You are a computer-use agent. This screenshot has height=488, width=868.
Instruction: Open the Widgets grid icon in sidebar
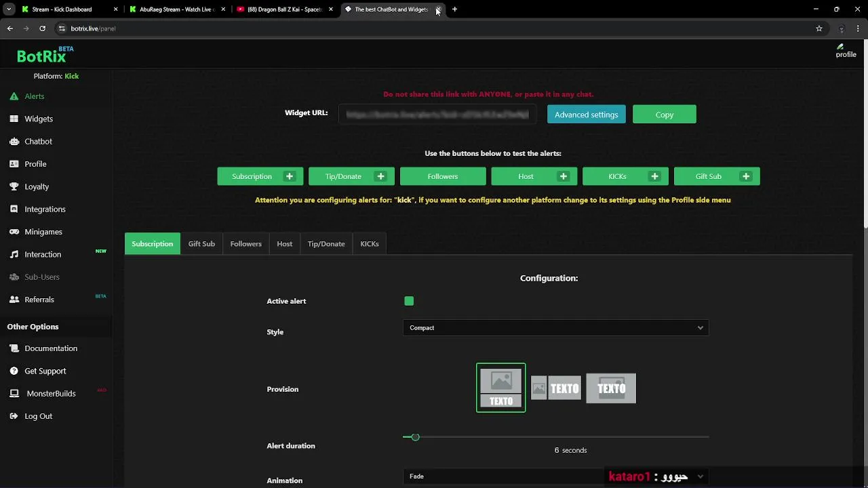tap(14, 119)
